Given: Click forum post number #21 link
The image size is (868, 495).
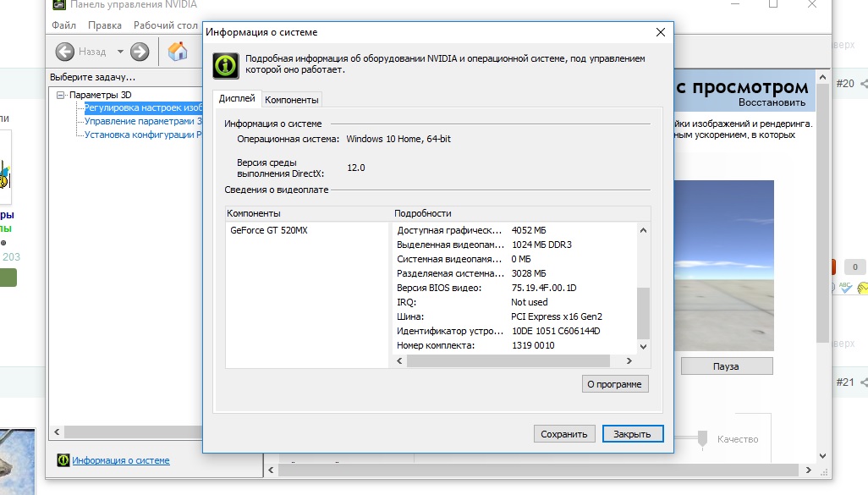Looking at the screenshot, I should (x=845, y=382).
